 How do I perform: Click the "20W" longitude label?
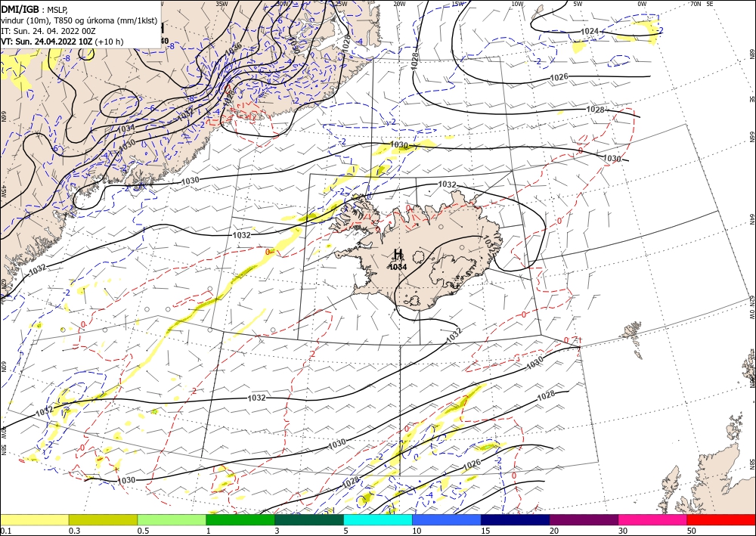click(x=399, y=4)
